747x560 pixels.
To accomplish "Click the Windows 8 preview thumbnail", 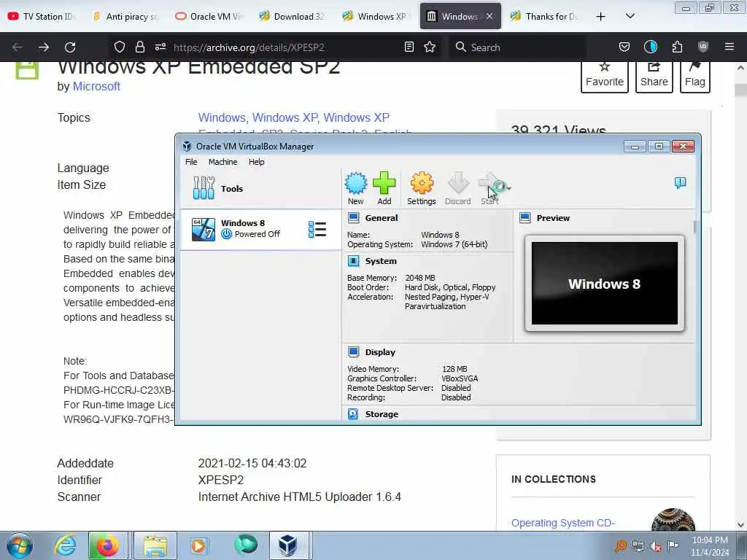I will click(x=605, y=284).
